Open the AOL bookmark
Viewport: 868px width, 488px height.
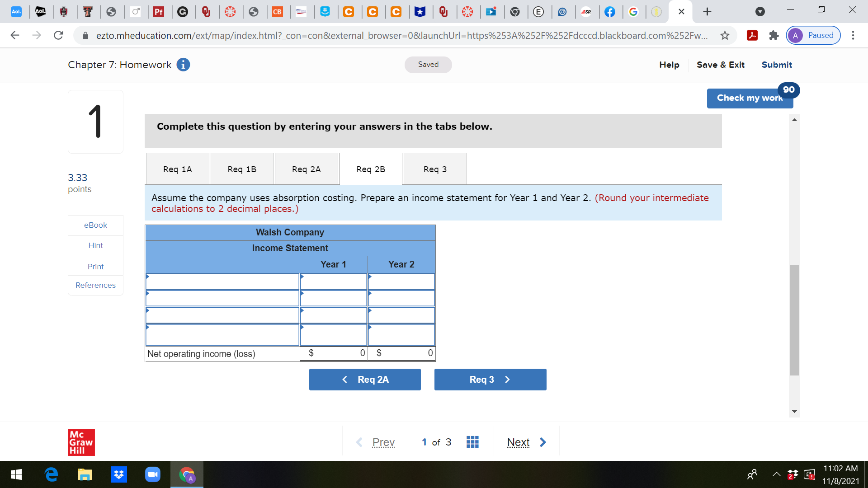(x=16, y=12)
